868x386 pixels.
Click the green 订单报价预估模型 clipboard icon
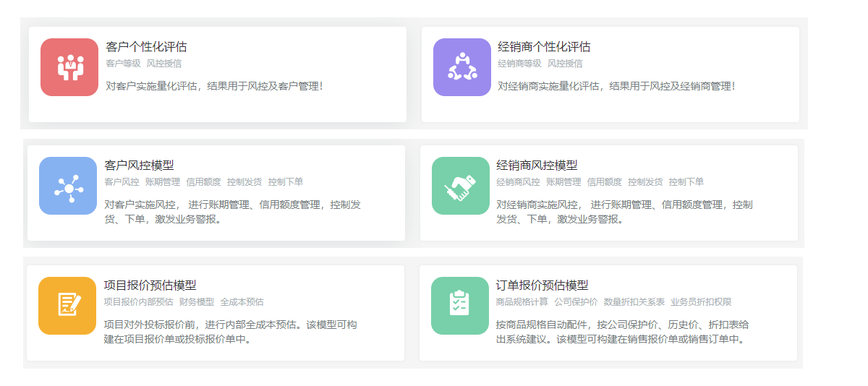460,306
